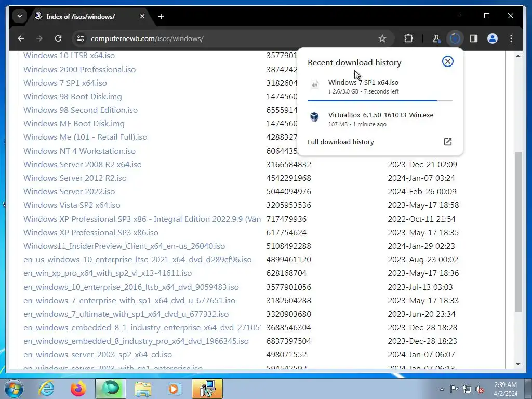Launch Internet Explorer from taskbar
This screenshot has width=532, height=399.
(46, 389)
